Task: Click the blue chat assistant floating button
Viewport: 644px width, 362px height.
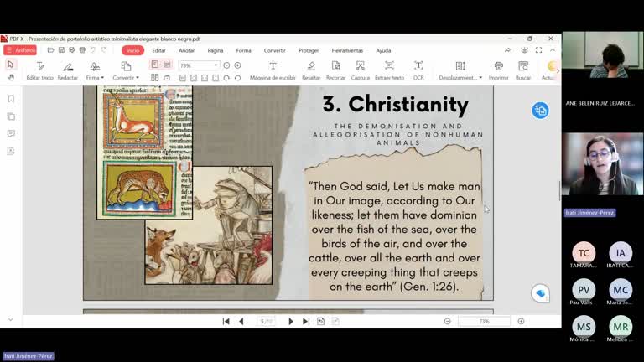Action: (541, 293)
